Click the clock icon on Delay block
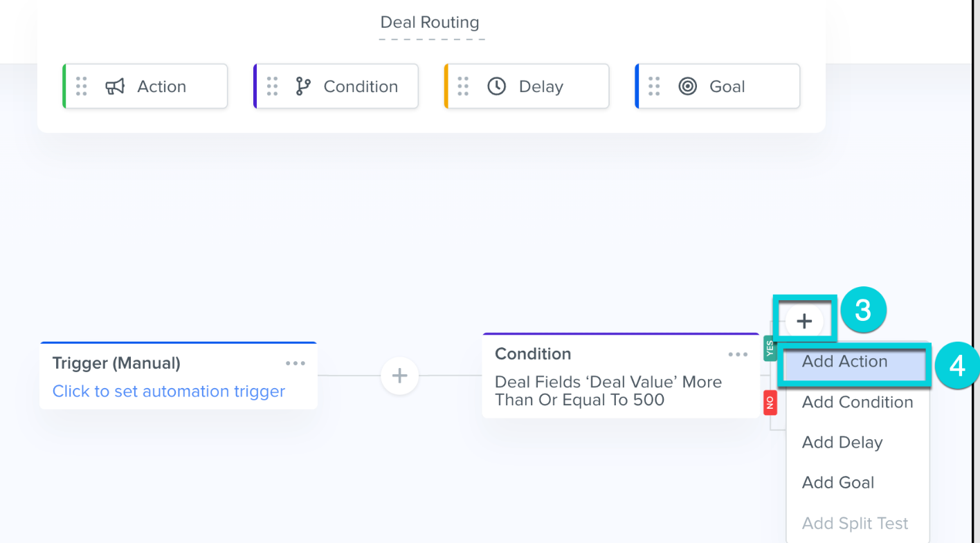This screenshot has height=543, width=980. tap(496, 86)
